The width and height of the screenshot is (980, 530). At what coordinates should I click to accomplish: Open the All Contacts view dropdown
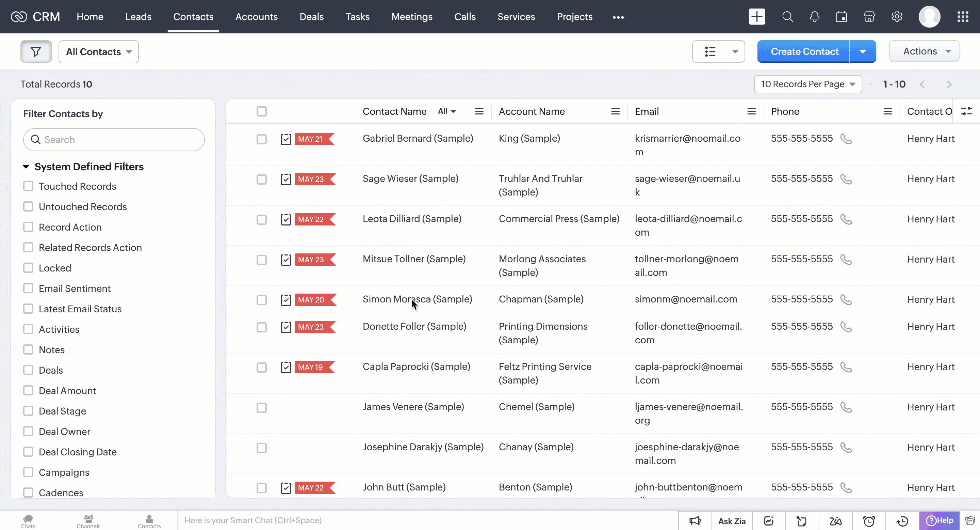point(99,52)
